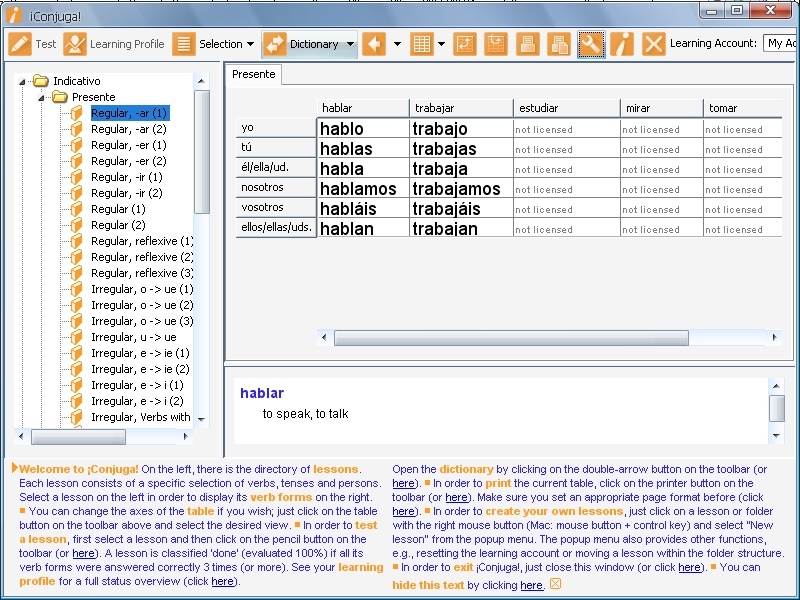Select lesson Irregular, o -> ue (1)
The height and width of the screenshot is (600, 800).
142,289
